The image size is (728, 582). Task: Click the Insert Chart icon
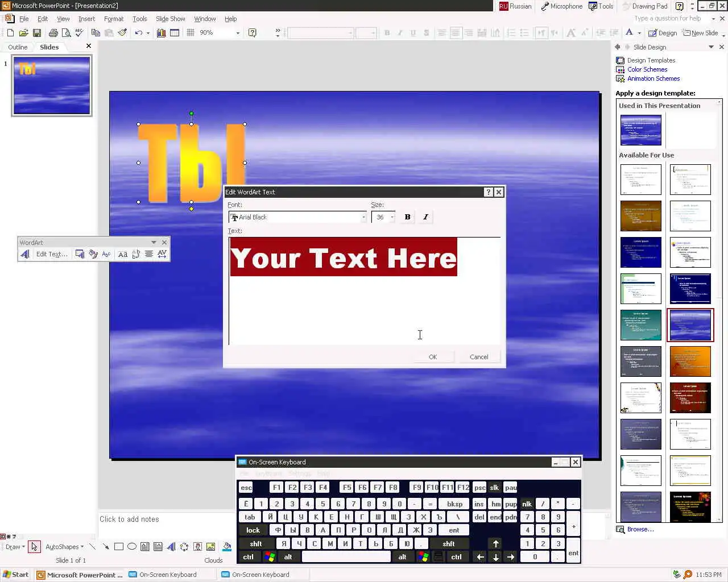coord(162,33)
